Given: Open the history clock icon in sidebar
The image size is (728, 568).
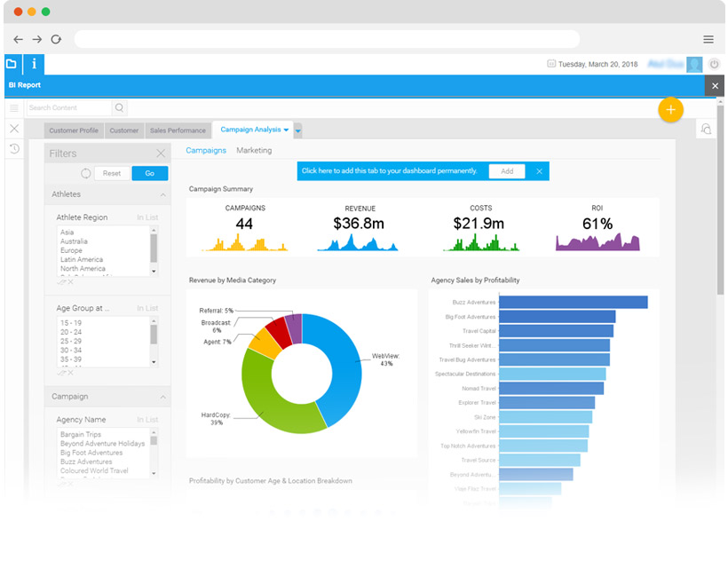Looking at the screenshot, I should [14, 149].
